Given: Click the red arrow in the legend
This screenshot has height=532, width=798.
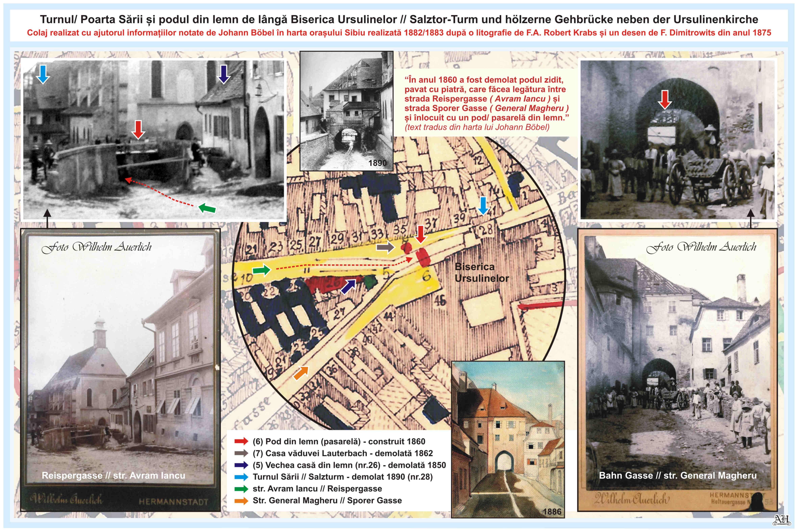Looking at the screenshot, I should pos(241,441).
